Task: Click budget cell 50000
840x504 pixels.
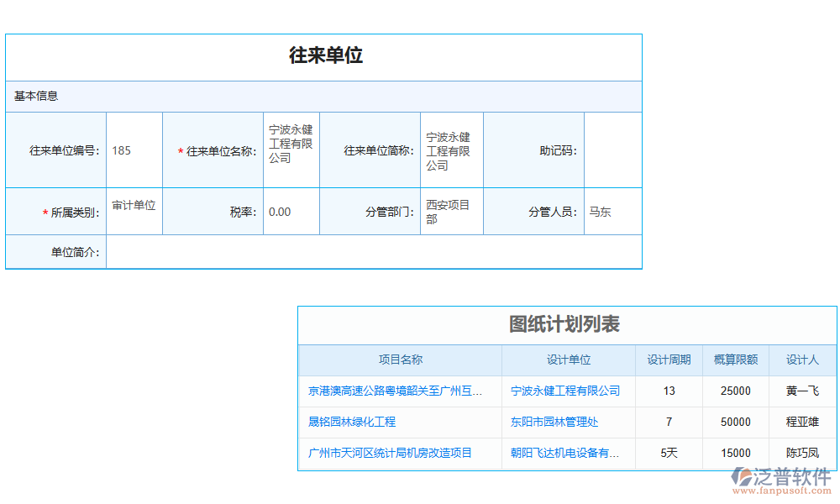Action: click(x=736, y=423)
